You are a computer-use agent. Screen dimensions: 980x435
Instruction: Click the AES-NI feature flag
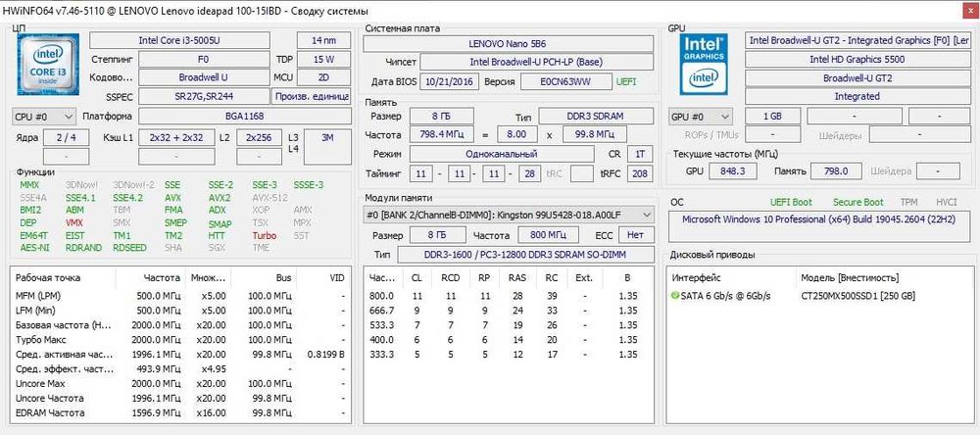tap(32, 248)
